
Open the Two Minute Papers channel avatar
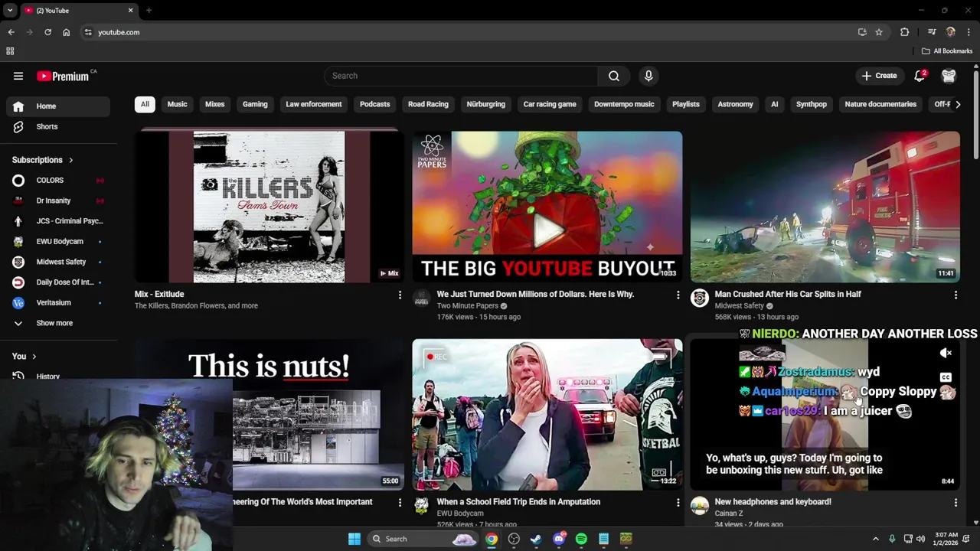(x=422, y=298)
